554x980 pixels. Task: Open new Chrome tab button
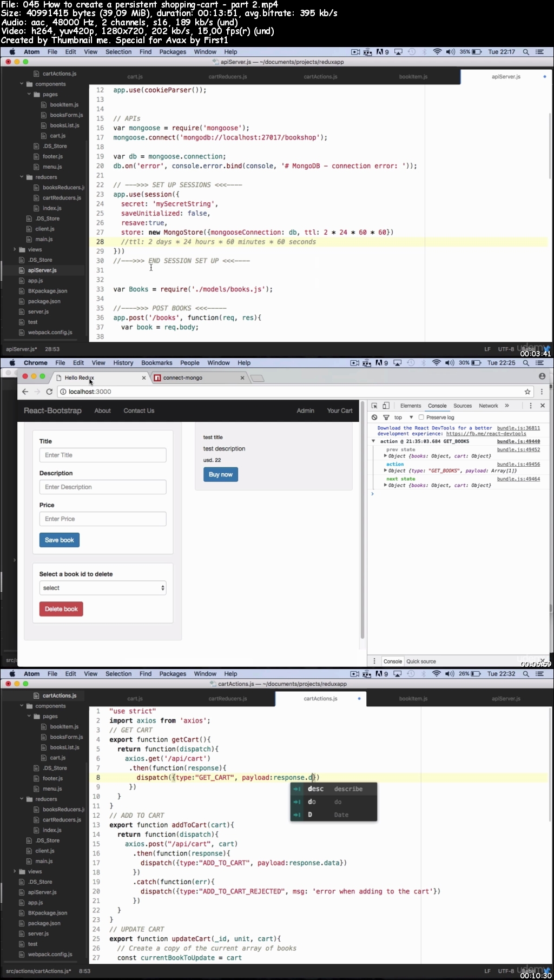pos(258,378)
